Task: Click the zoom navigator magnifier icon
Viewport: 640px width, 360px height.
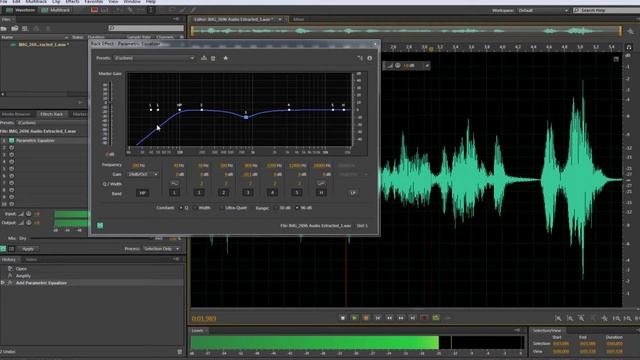Action: pos(631,31)
